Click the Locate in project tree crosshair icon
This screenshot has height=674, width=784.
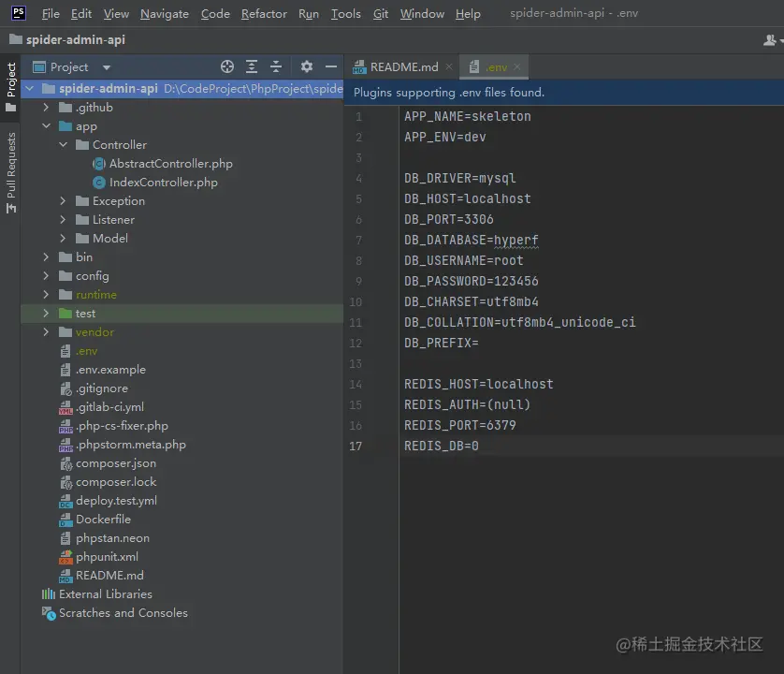tap(227, 66)
